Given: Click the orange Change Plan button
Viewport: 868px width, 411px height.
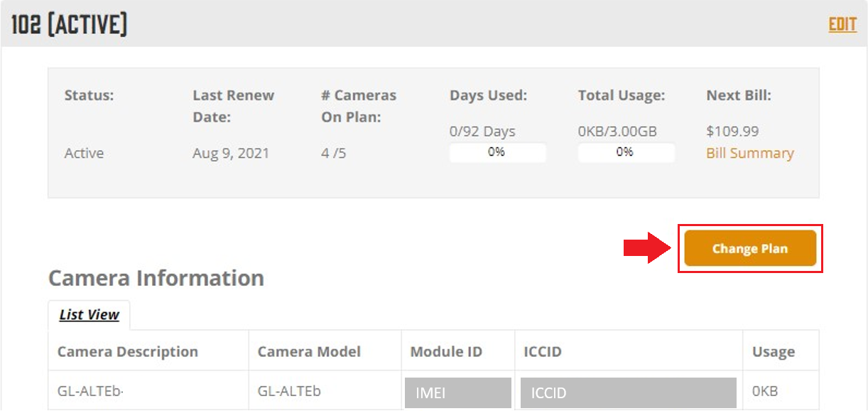Looking at the screenshot, I should (x=750, y=248).
